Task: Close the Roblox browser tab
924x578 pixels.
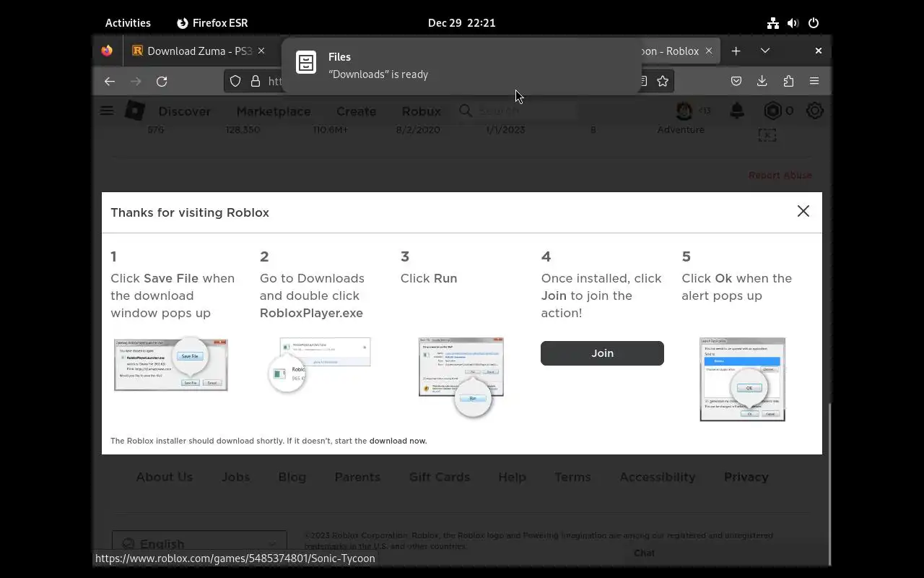Action: pyautogui.click(x=708, y=51)
